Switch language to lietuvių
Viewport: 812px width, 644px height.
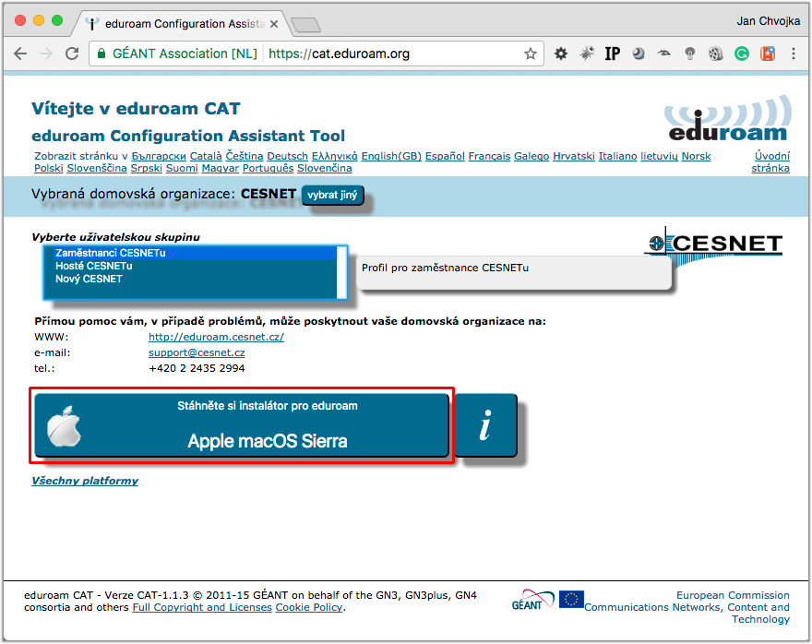(x=659, y=156)
